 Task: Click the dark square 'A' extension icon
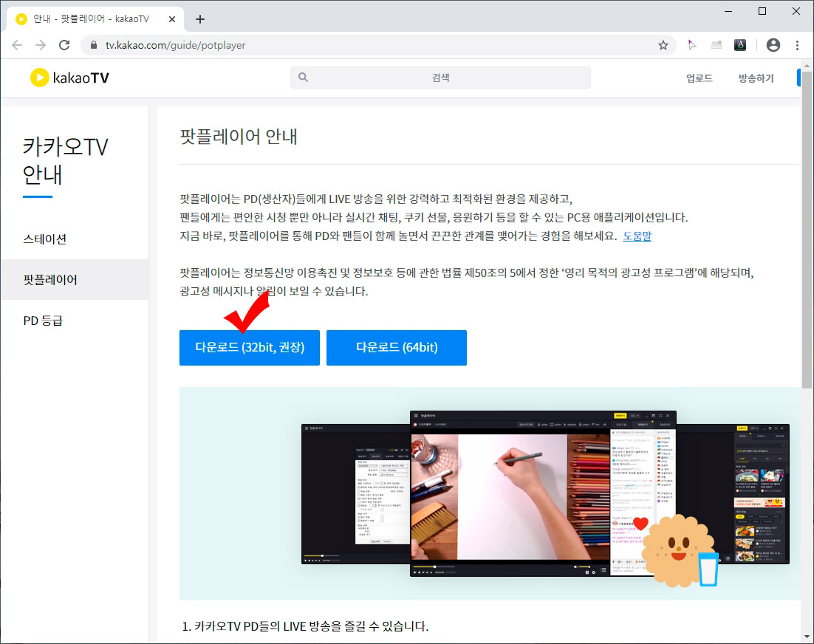[x=739, y=45]
